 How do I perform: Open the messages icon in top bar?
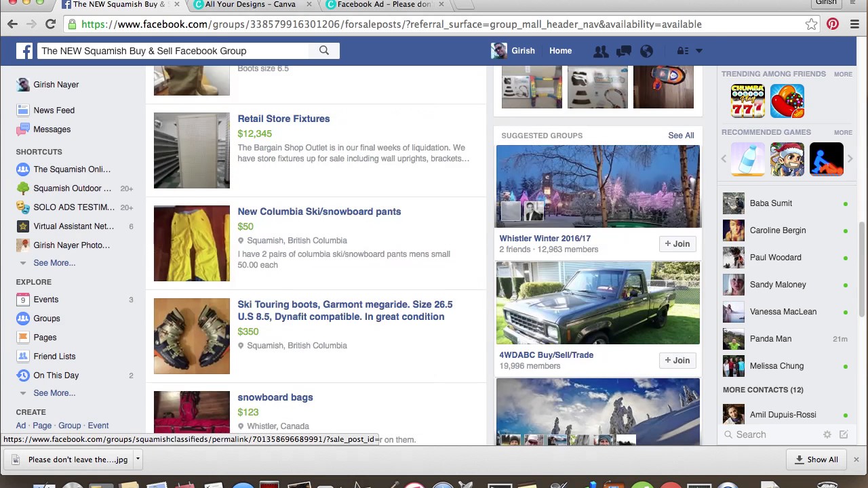click(624, 51)
